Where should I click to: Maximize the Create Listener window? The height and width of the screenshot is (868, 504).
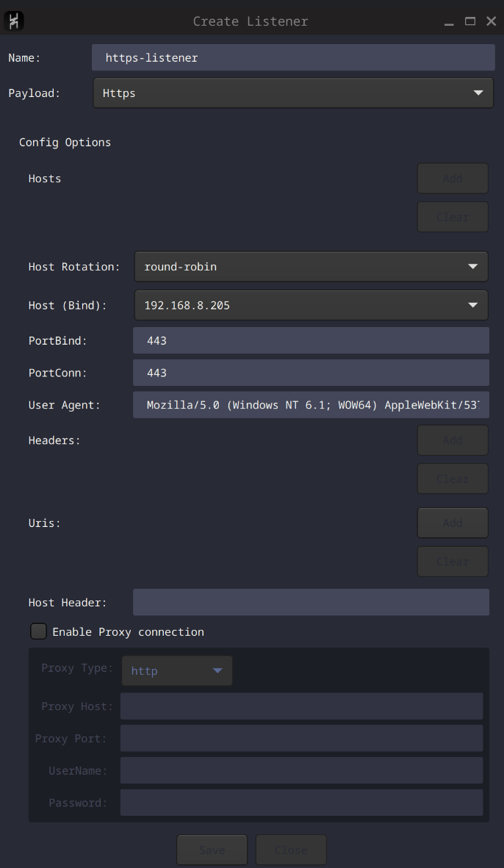click(470, 21)
